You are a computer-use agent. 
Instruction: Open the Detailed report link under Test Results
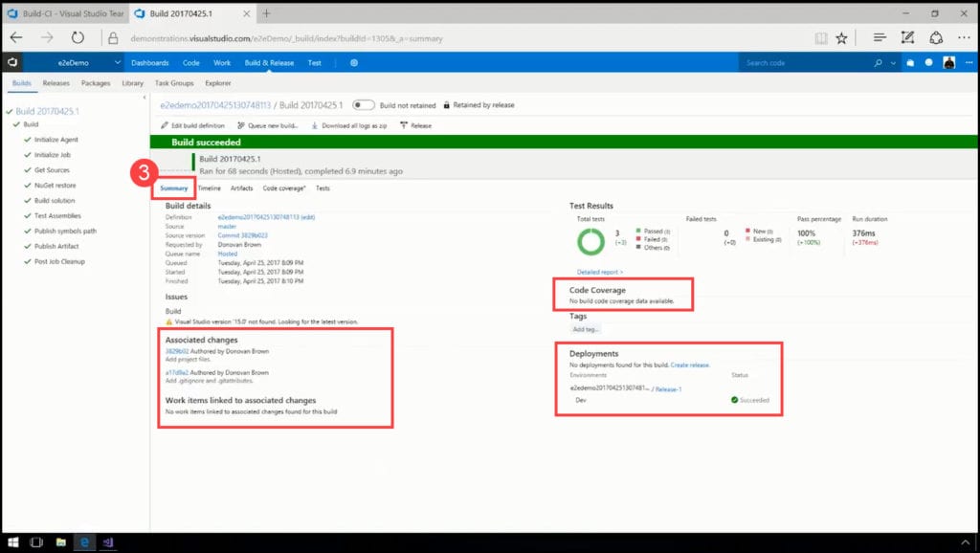coord(600,272)
